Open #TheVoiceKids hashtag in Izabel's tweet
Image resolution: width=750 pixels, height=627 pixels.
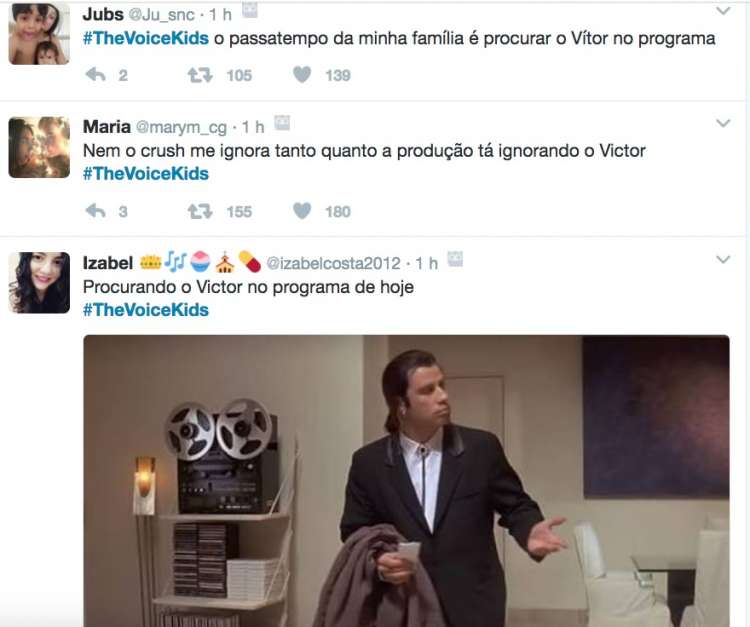point(146,310)
